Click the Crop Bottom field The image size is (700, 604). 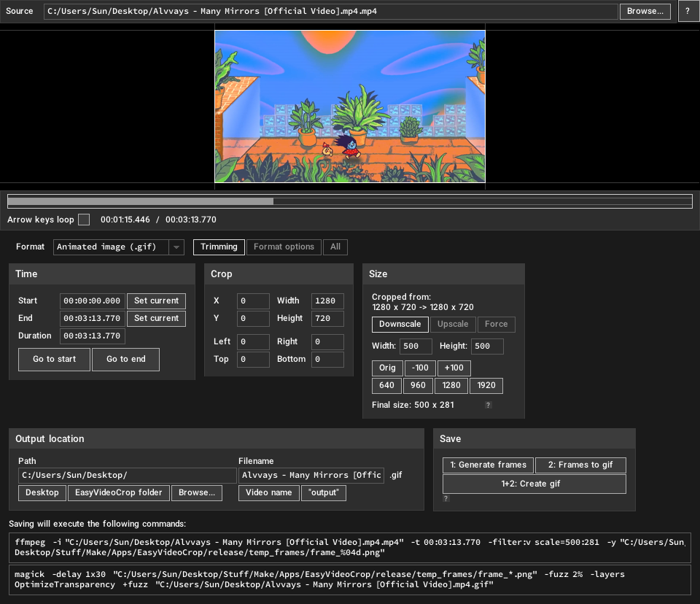coord(327,359)
